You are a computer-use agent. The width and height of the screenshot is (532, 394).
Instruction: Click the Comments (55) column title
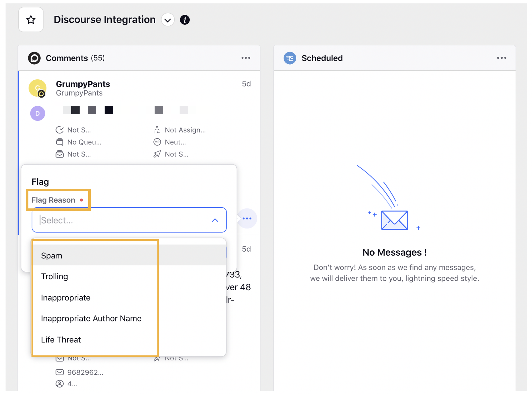[x=75, y=58]
